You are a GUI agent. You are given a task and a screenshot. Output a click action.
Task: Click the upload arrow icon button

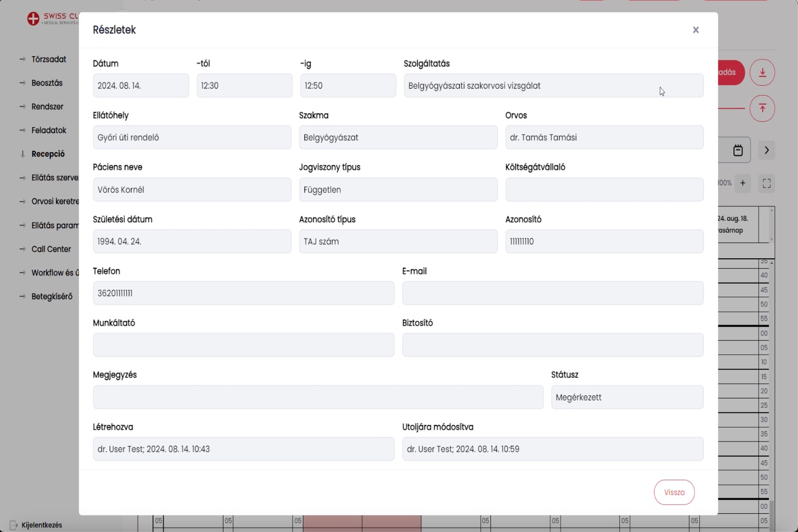pos(762,108)
